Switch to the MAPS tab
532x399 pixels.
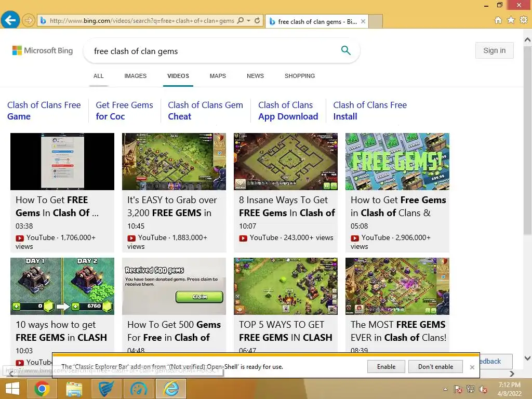(218, 76)
